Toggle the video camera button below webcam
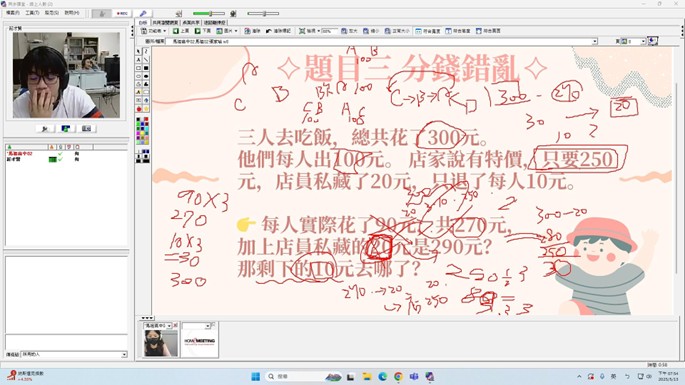Image resolution: width=685 pixels, height=385 pixels. pos(86,128)
